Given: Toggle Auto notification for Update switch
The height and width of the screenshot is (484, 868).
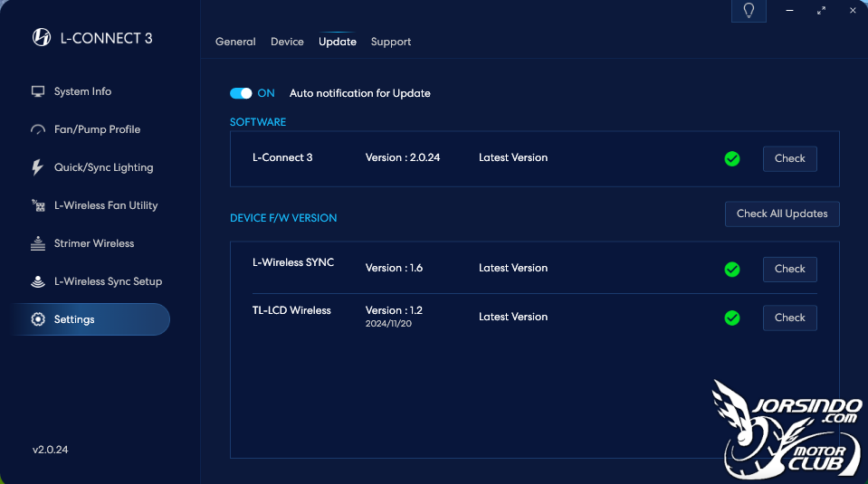Looking at the screenshot, I should pyautogui.click(x=241, y=93).
